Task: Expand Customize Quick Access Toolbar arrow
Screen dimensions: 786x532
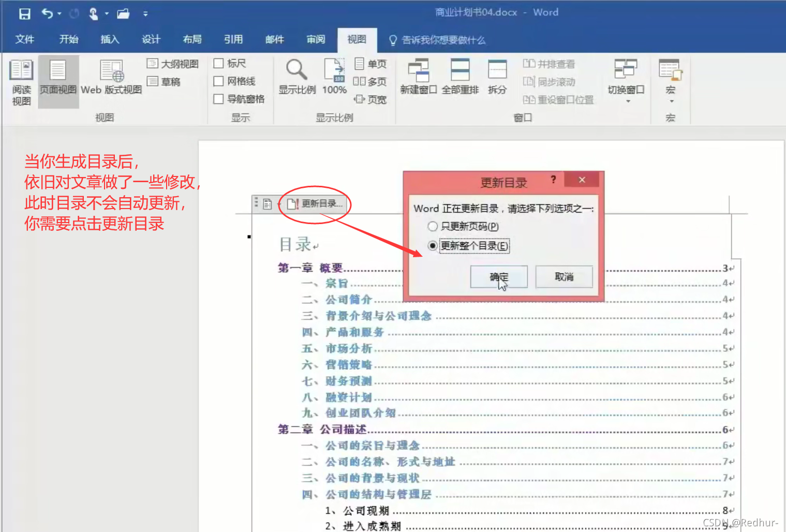Action: [145, 14]
